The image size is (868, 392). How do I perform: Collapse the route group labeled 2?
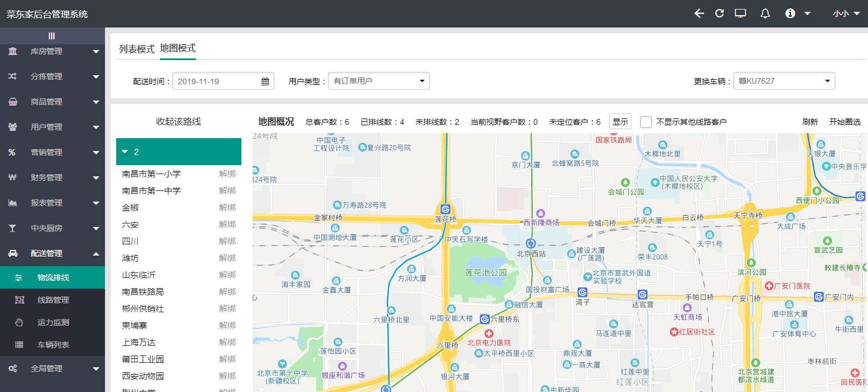(x=125, y=152)
